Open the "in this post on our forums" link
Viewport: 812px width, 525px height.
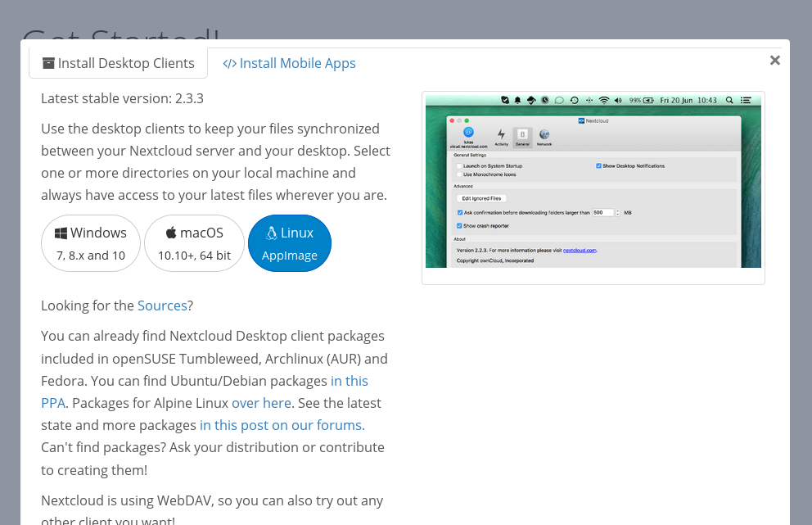[282, 426]
